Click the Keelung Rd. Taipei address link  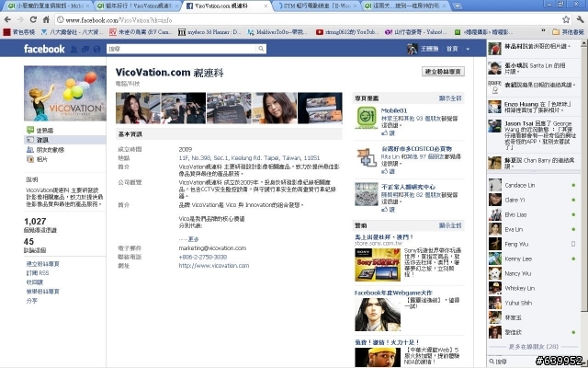pos(249,157)
